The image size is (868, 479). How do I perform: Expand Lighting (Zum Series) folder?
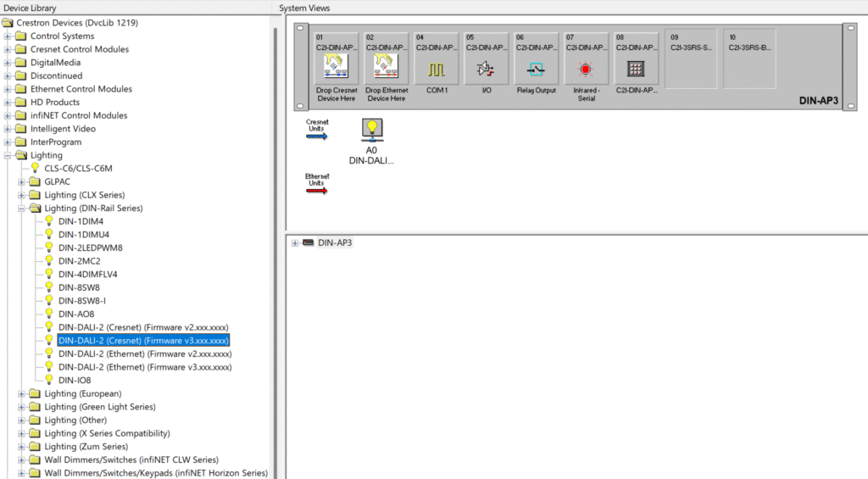(21, 447)
